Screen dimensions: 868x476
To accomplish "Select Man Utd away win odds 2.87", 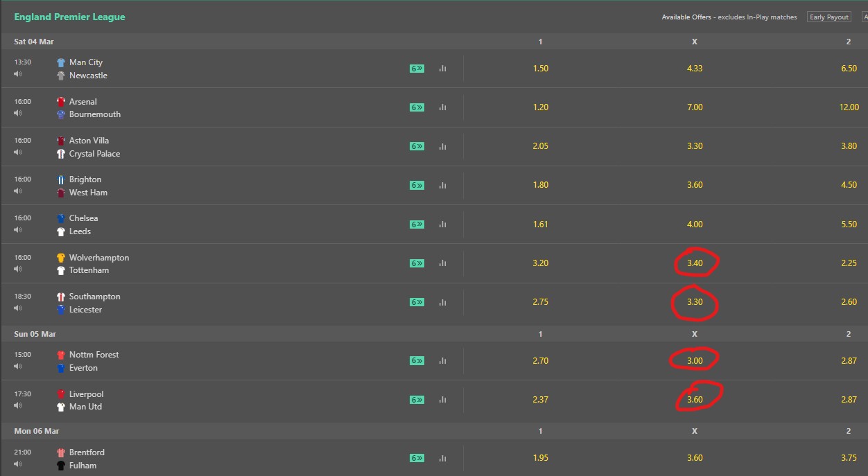I will 849,400.
